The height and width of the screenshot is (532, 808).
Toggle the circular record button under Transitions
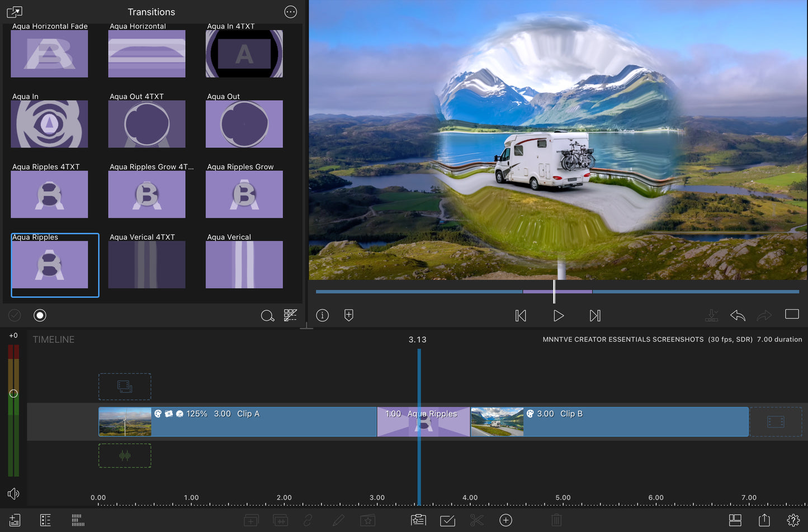click(x=40, y=315)
